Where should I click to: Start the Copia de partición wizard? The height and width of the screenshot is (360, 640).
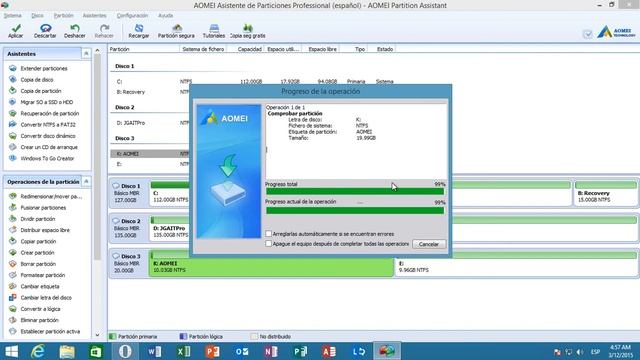click(41, 91)
